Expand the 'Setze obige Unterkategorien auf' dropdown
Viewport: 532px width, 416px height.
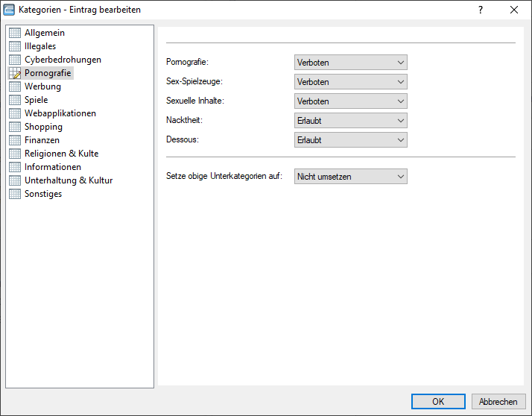(350, 177)
